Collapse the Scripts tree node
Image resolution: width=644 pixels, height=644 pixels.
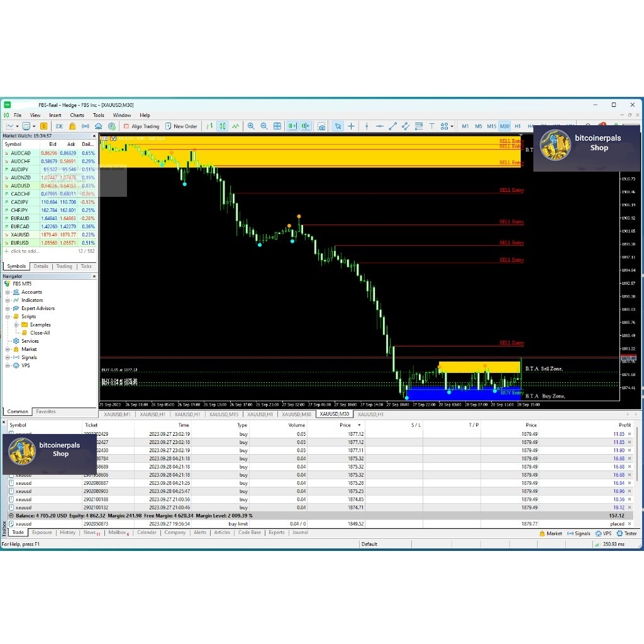[x=8, y=317]
